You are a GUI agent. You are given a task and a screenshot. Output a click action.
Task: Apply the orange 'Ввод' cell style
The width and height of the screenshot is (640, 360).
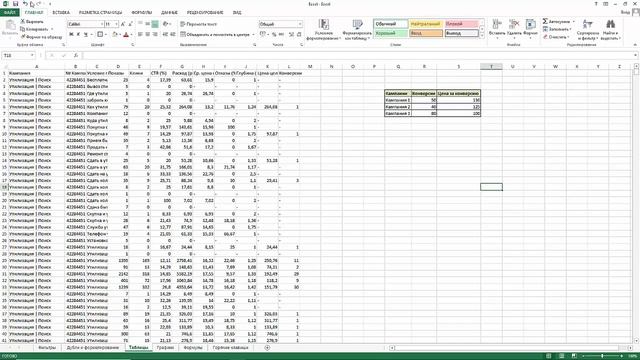click(x=426, y=33)
